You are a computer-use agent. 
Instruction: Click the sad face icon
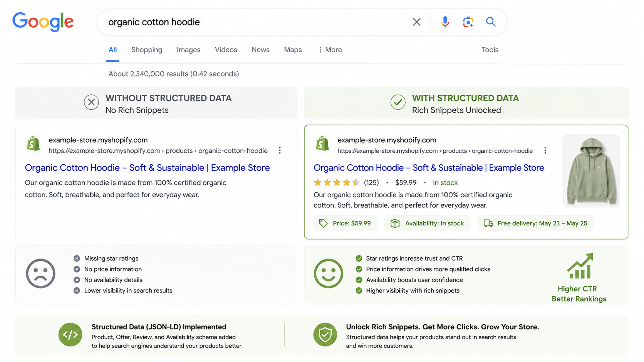pyautogui.click(x=40, y=274)
